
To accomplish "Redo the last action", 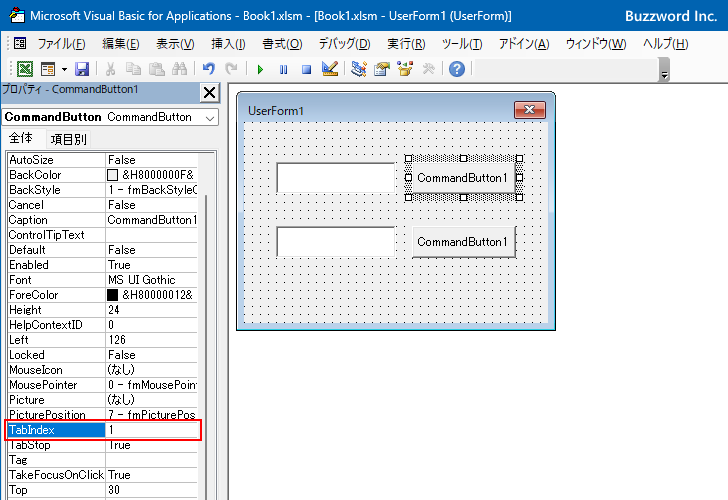I will tap(231, 69).
